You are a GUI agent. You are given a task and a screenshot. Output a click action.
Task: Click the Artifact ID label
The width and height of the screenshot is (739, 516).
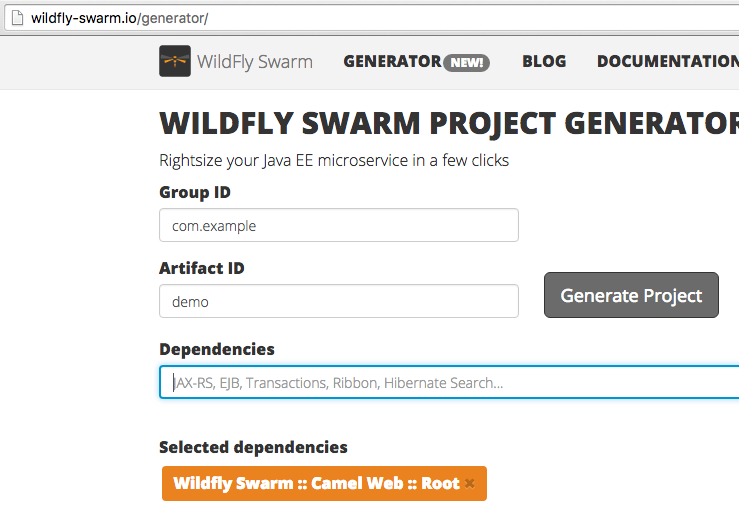[x=202, y=268]
